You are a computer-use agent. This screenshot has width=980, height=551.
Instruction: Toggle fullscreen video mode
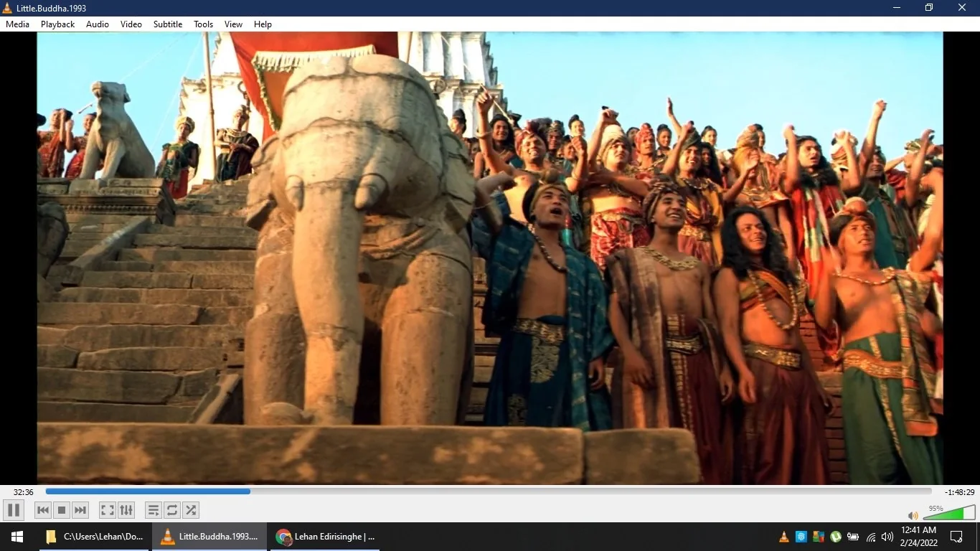point(108,510)
